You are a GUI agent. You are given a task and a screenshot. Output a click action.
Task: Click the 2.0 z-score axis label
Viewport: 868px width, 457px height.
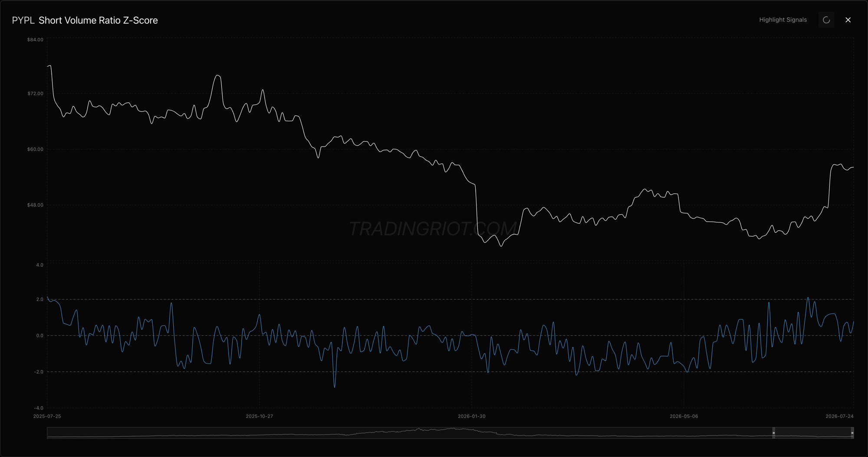click(39, 299)
